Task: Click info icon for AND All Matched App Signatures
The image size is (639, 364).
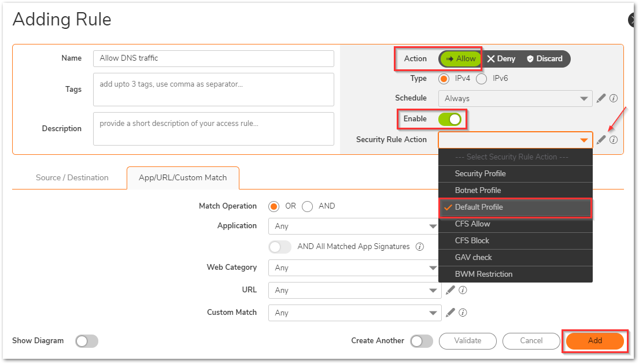Action: click(x=420, y=247)
